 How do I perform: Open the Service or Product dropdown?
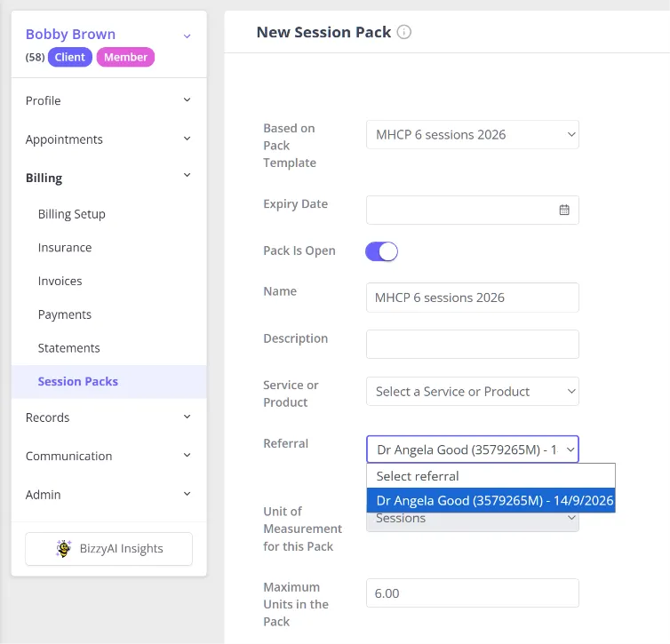pyautogui.click(x=472, y=391)
